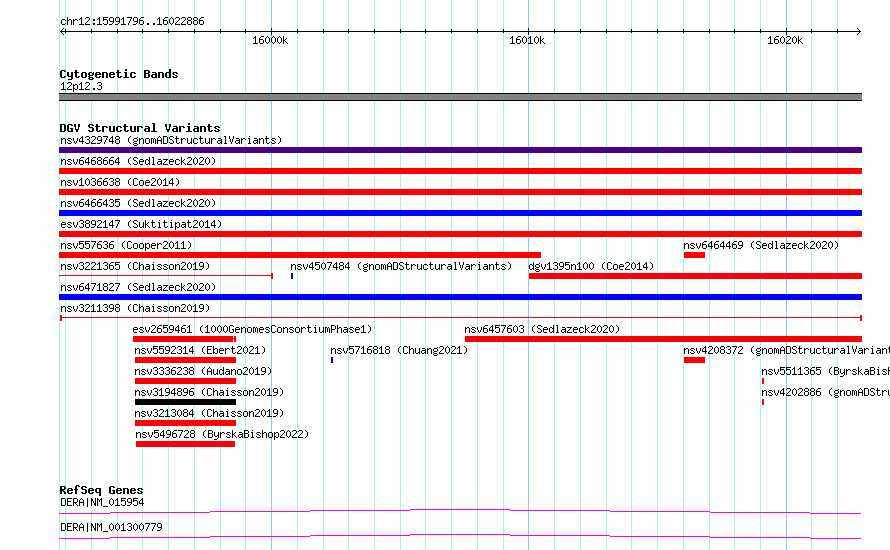Click the chr12:15991796..16022886 coordinates label
Screen dimensions: 890x550
132,22
